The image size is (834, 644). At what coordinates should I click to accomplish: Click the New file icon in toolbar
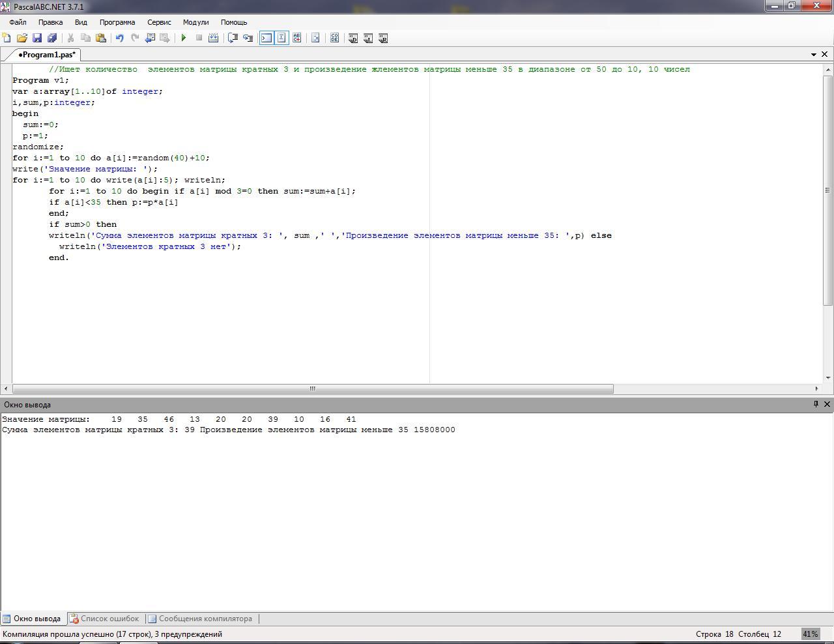click(7, 38)
